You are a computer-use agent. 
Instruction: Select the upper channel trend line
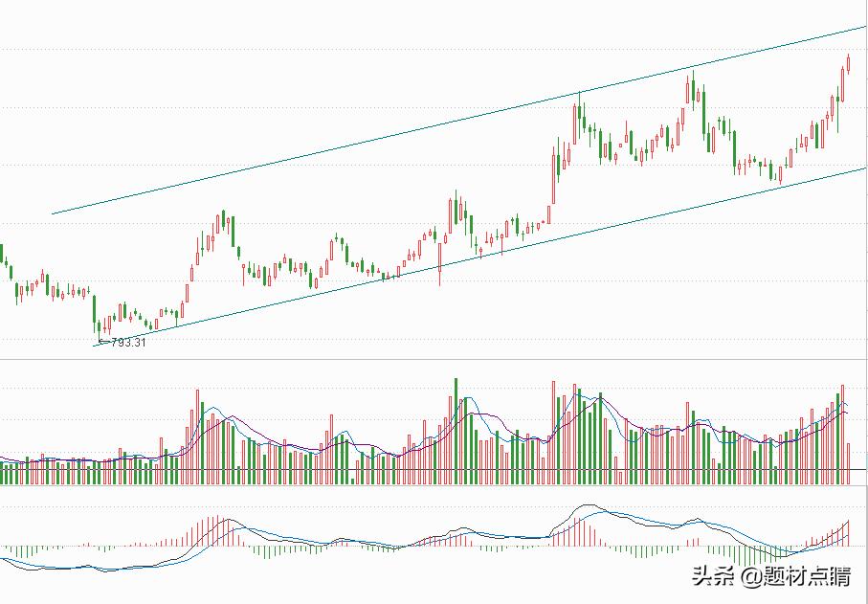(x=459, y=120)
